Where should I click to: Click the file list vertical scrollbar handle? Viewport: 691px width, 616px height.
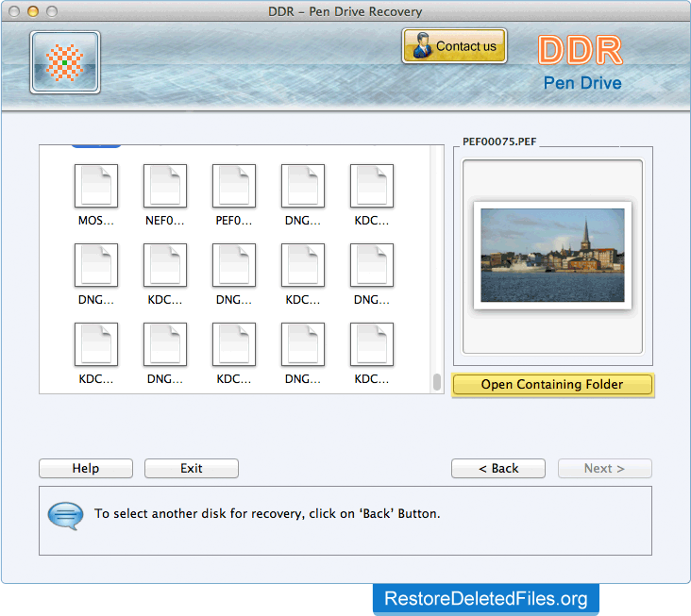pos(437,382)
